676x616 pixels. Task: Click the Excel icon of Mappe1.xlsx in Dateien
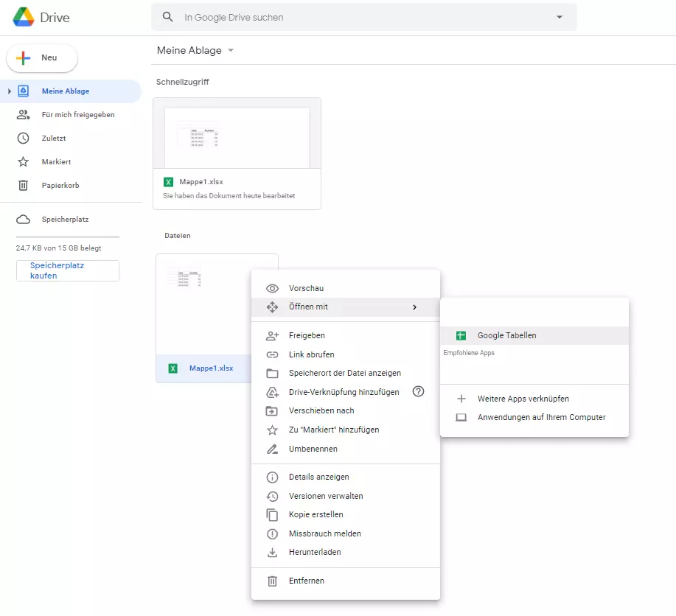(173, 368)
